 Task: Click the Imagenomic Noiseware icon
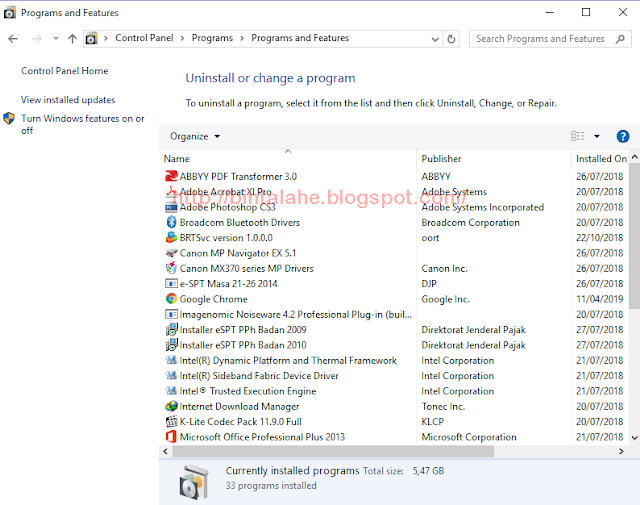pyautogui.click(x=171, y=314)
